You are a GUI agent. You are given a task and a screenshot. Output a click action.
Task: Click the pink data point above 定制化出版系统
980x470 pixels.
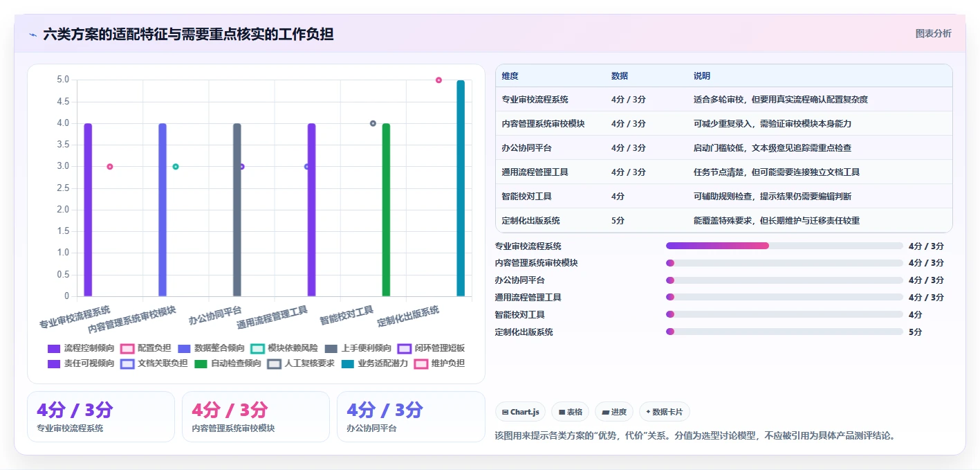tap(438, 80)
